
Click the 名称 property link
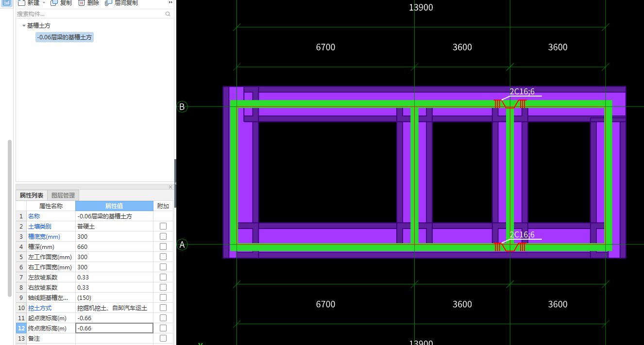point(34,216)
